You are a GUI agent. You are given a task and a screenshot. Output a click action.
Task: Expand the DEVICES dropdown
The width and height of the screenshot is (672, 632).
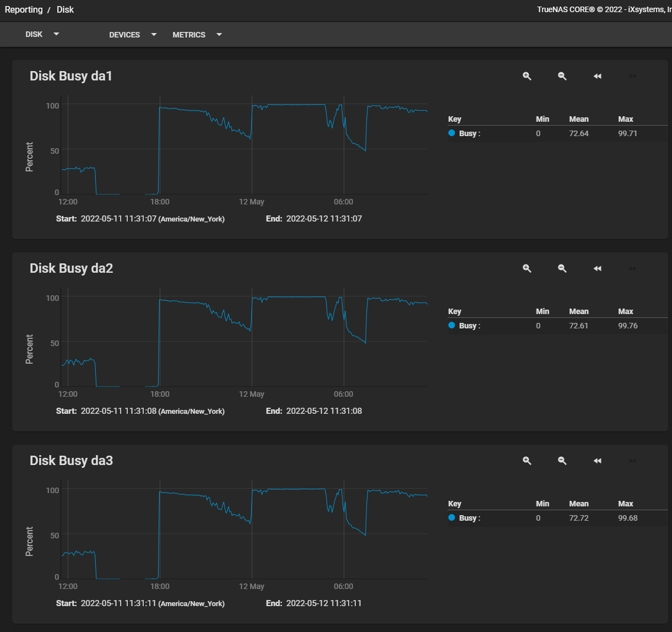click(133, 35)
